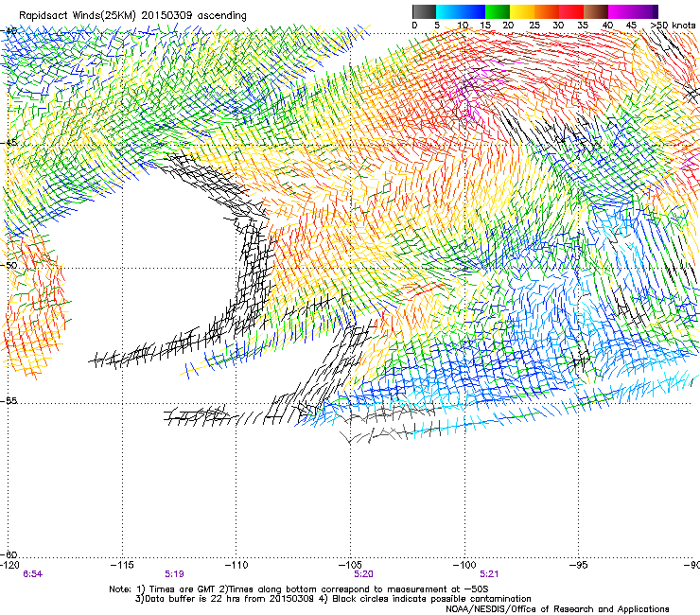Click the note line starting "Note: 1) Times are GMT"
The image size is (700, 615).
299,589
